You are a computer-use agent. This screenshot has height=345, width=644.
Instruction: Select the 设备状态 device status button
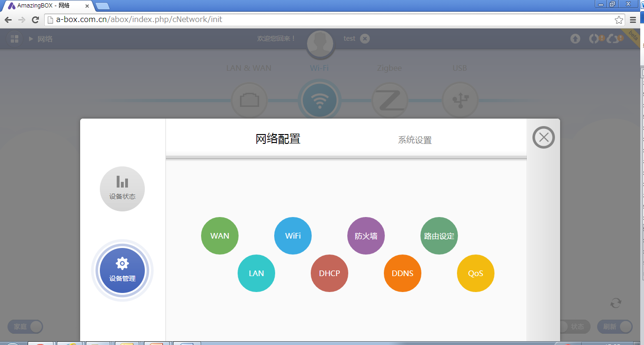[122, 189]
